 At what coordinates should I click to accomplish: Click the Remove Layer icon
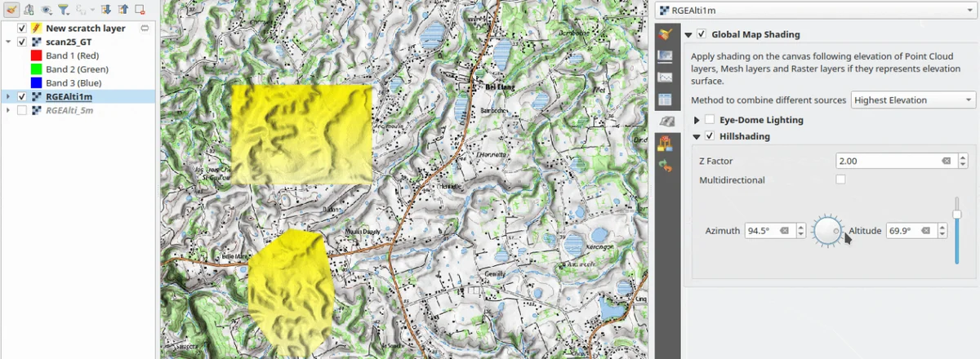coord(140,10)
